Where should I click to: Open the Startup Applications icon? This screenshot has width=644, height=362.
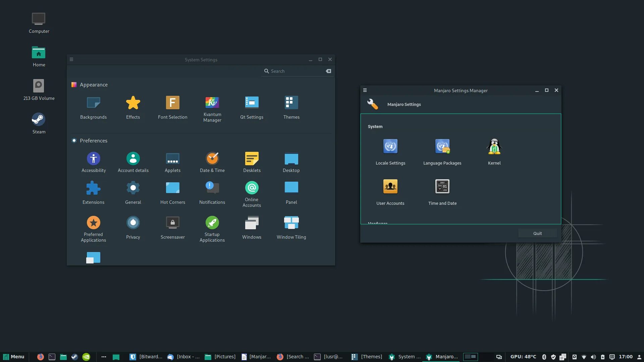pos(212,223)
